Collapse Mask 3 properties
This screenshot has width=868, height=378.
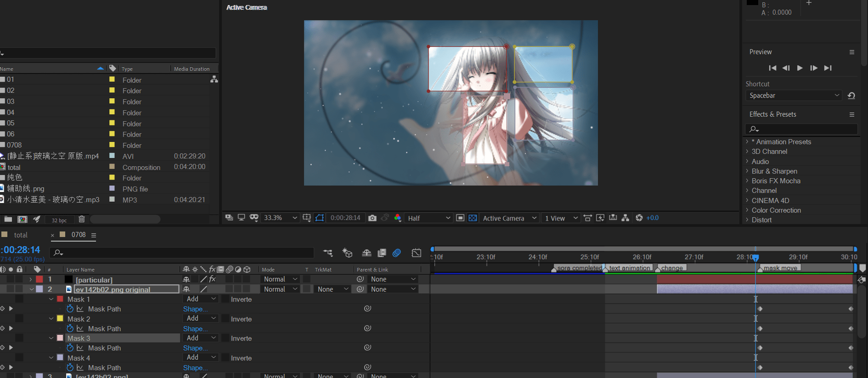pyautogui.click(x=51, y=338)
